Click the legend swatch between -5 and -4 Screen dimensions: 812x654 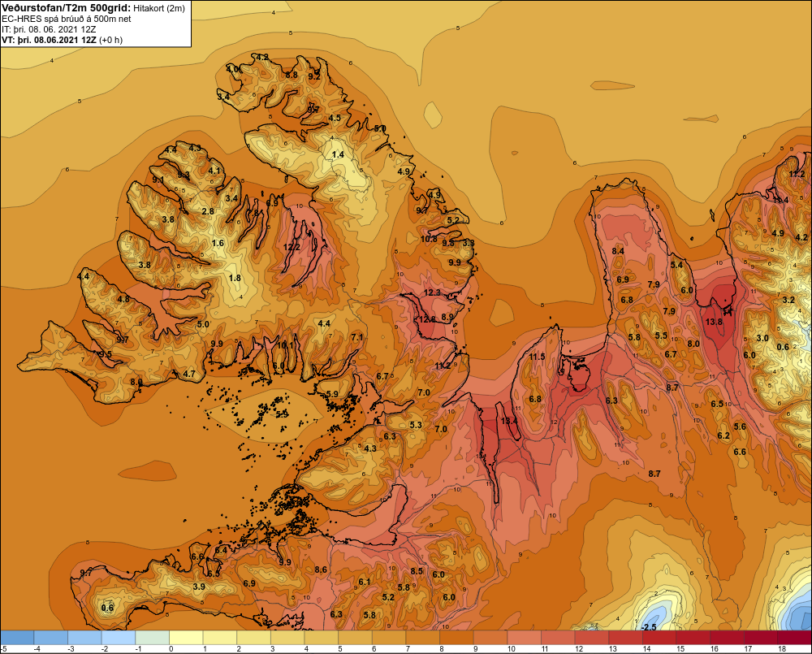point(17,638)
